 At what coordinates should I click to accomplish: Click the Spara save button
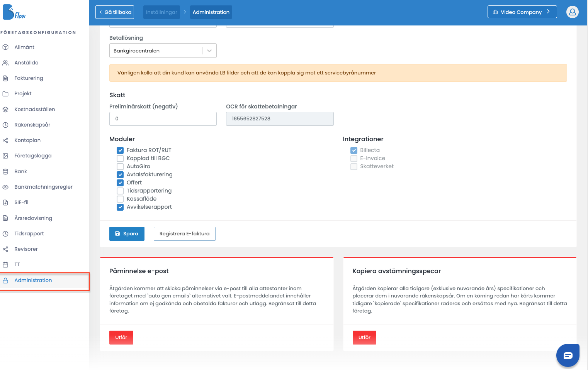coord(127,234)
